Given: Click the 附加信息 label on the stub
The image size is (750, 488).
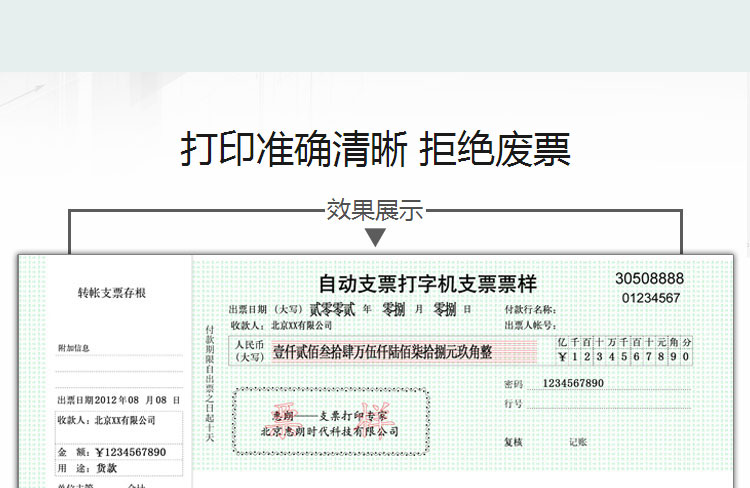Looking at the screenshot, I should (x=73, y=349).
